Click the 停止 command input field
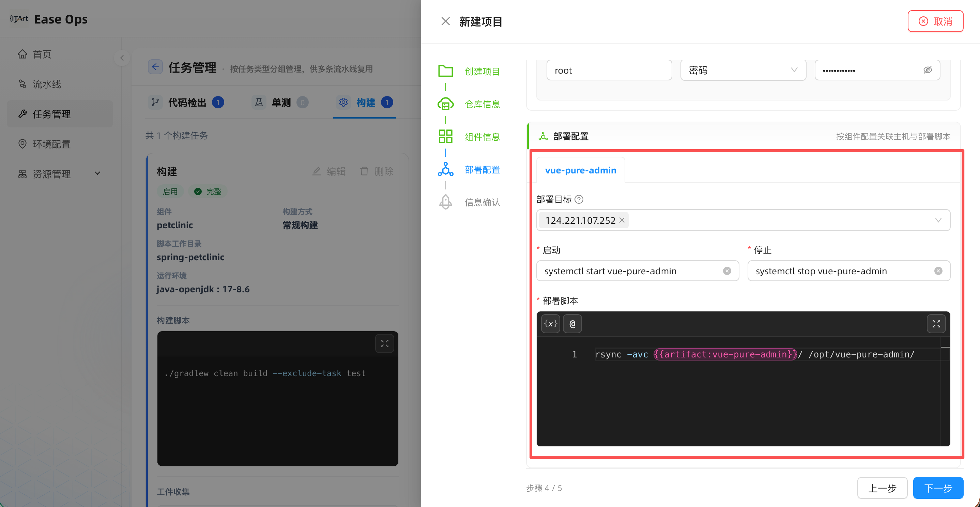The height and width of the screenshot is (507, 980). (x=848, y=271)
